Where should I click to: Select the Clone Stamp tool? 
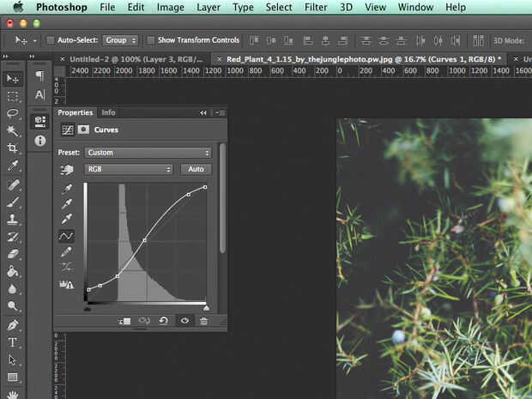(13, 220)
